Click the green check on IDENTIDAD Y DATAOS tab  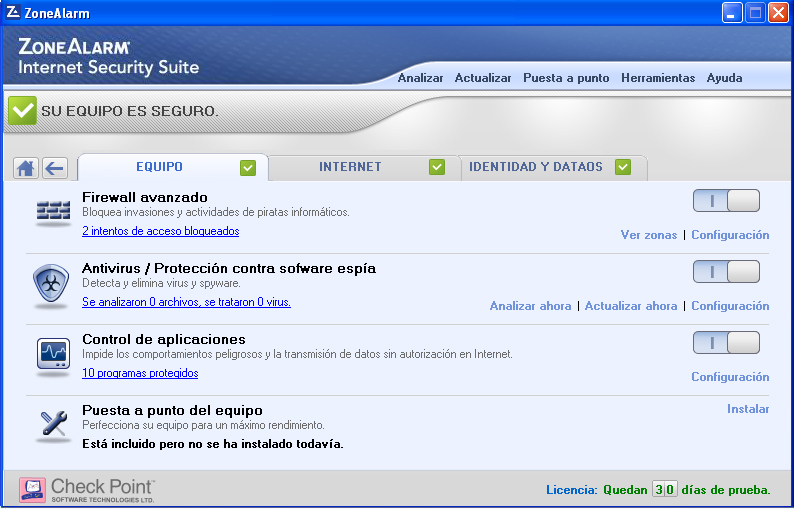tap(623, 167)
